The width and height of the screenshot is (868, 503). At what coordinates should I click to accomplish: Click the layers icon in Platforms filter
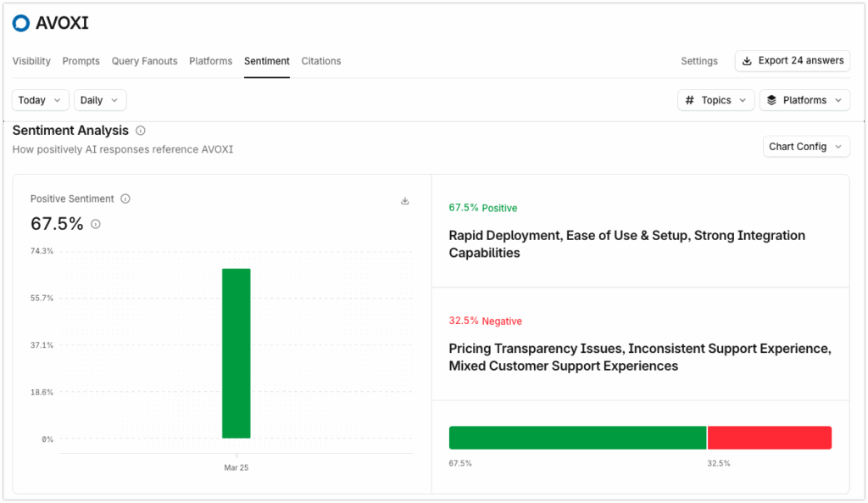(x=771, y=100)
